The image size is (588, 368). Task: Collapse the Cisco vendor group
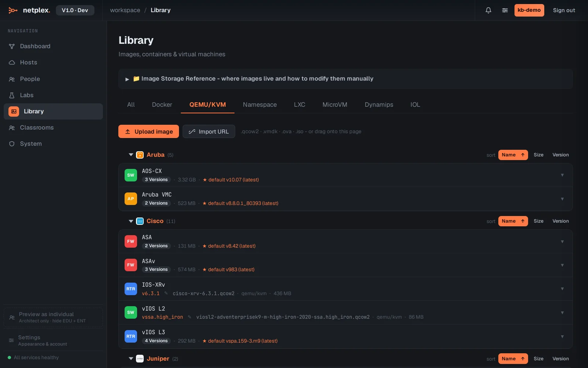pos(131,221)
